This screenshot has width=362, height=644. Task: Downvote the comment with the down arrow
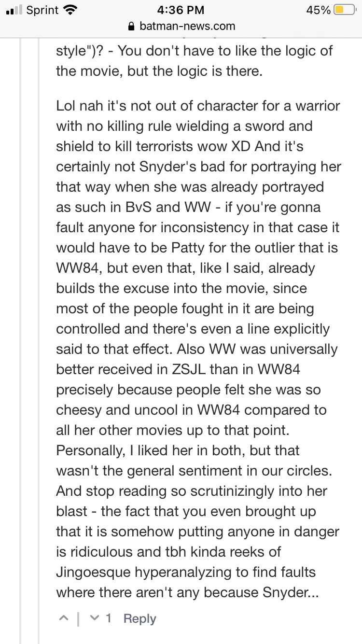(x=95, y=618)
